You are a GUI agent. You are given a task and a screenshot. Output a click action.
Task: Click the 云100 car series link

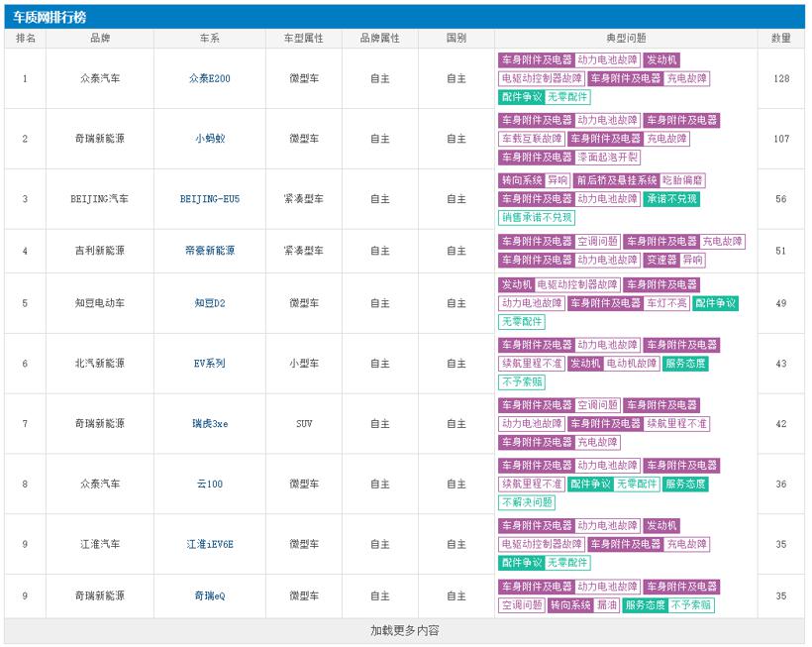[x=209, y=485]
